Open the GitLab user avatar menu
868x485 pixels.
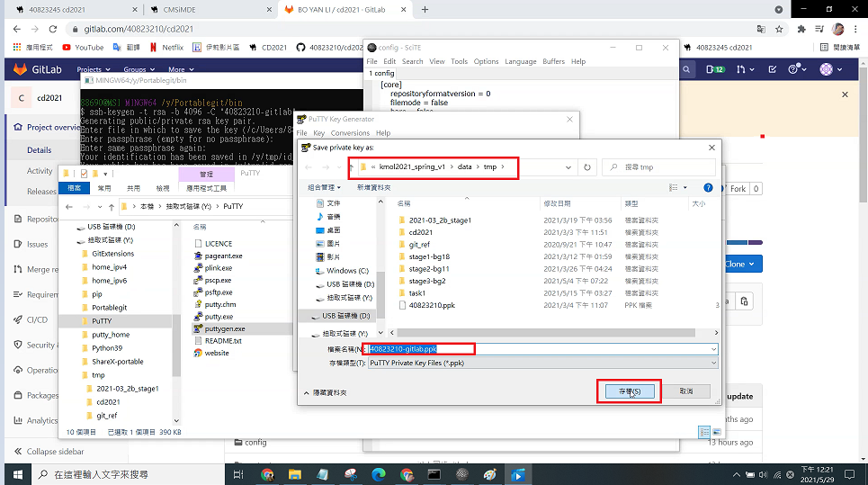pos(831,69)
